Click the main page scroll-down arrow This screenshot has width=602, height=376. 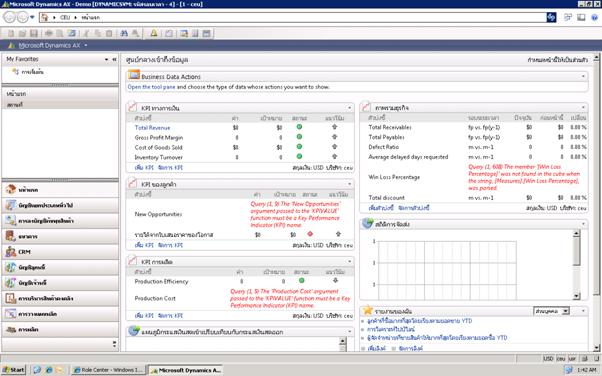pos(596,348)
